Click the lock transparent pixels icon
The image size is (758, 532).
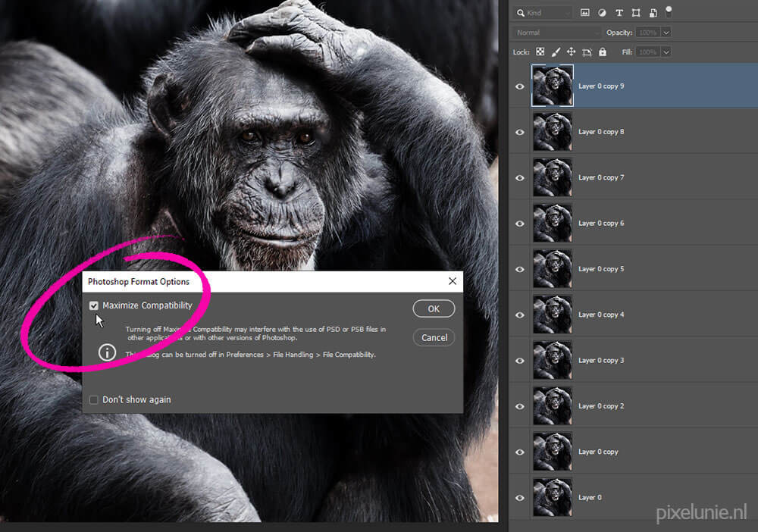coord(540,52)
